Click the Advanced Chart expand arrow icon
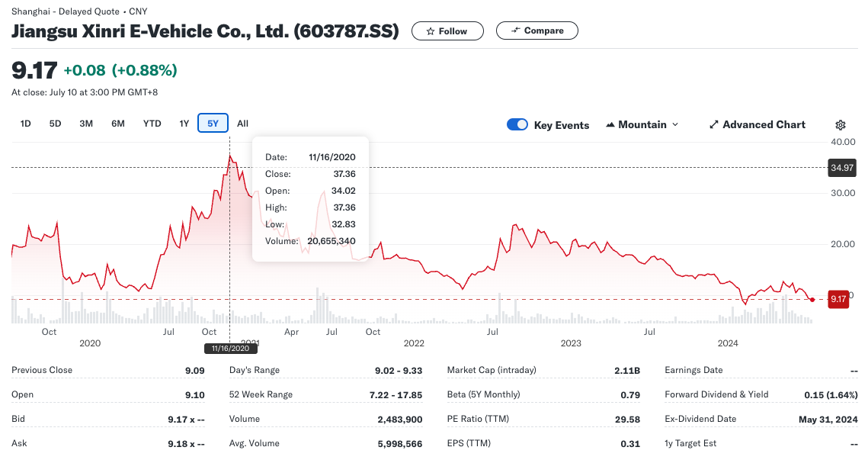The height and width of the screenshot is (460, 868). click(714, 124)
